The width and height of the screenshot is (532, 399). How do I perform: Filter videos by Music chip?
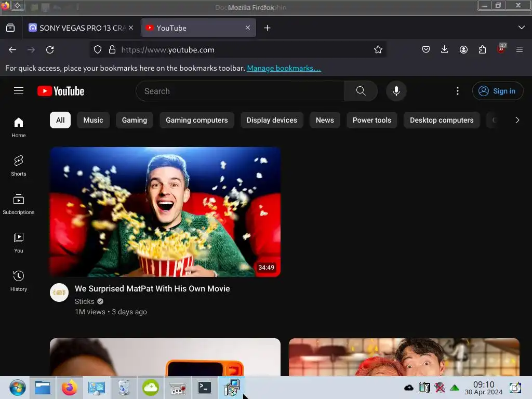coord(94,120)
